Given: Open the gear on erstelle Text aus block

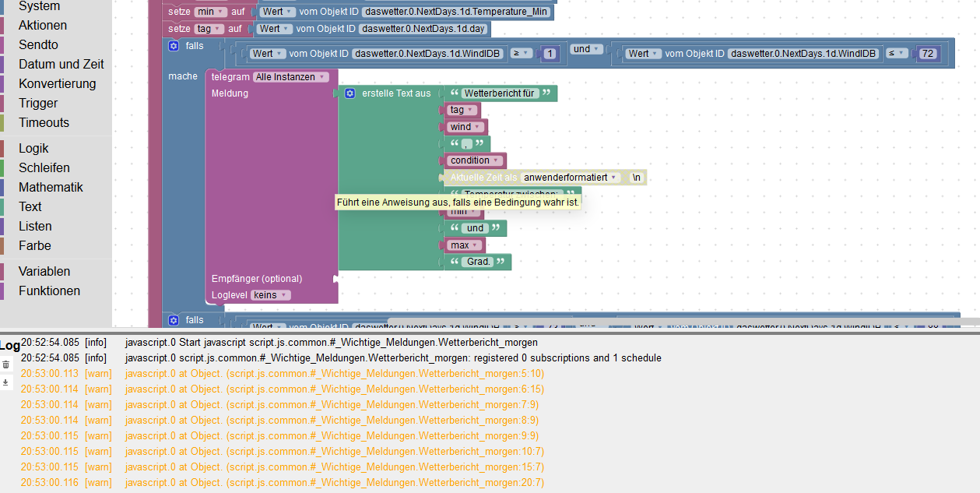Looking at the screenshot, I should [x=350, y=93].
